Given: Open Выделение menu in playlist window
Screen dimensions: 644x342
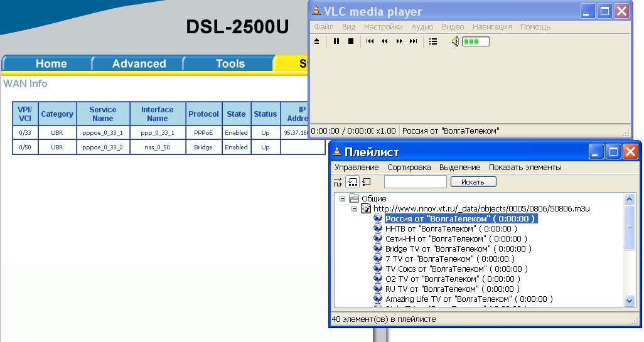Looking at the screenshot, I should point(460,168).
